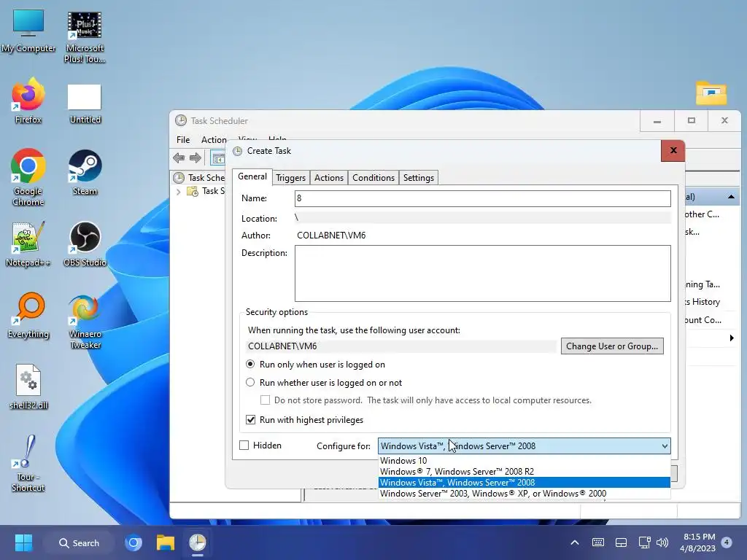Screen dimensions: 747x560
Task: Select shell32.dll file on desktop
Action: (x=28, y=386)
